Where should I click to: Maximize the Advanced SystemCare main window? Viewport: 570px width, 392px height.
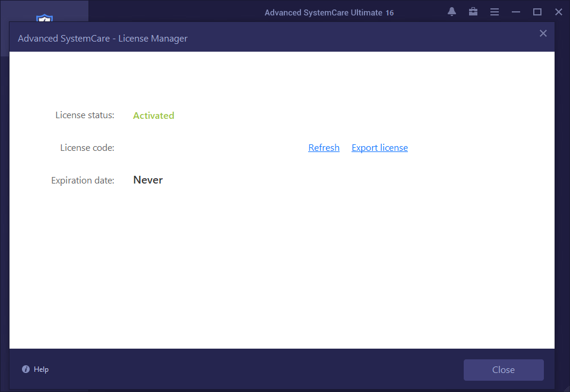click(x=537, y=12)
